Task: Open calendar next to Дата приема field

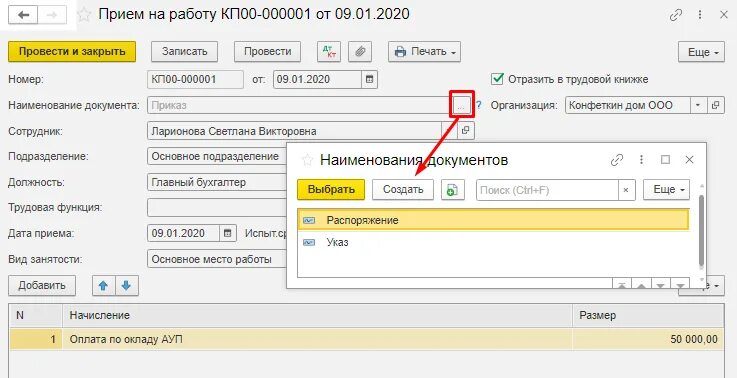Action: (227, 233)
